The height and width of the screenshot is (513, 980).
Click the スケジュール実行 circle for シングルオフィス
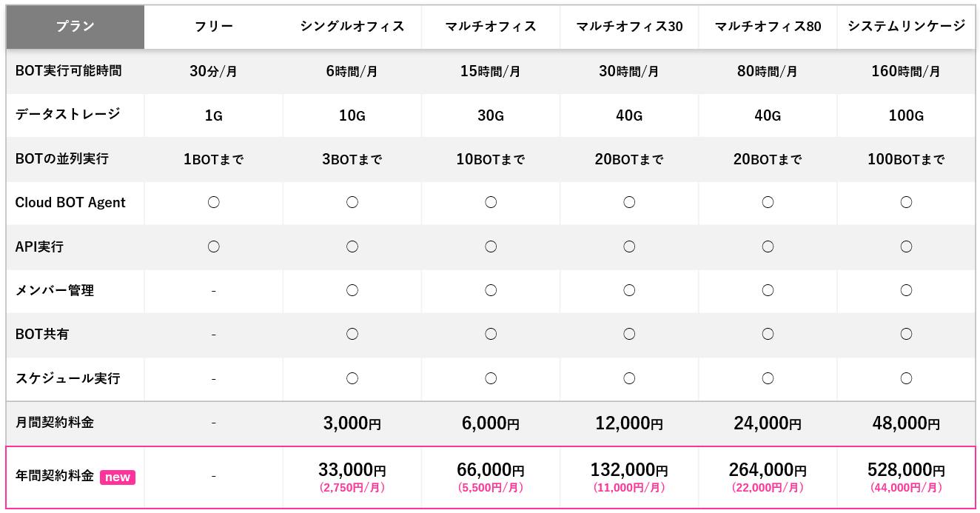coord(352,378)
